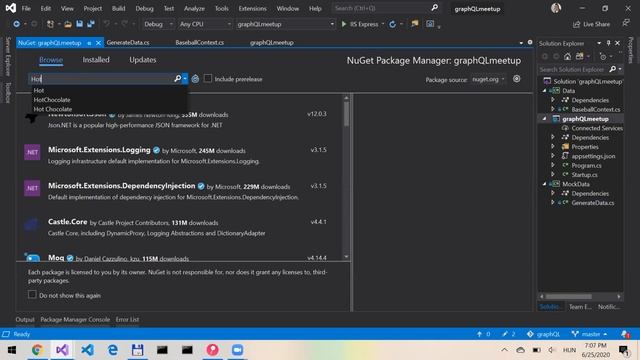Click the graphQL repository status bar item
The height and width of the screenshot is (360, 640).
click(x=544, y=334)
